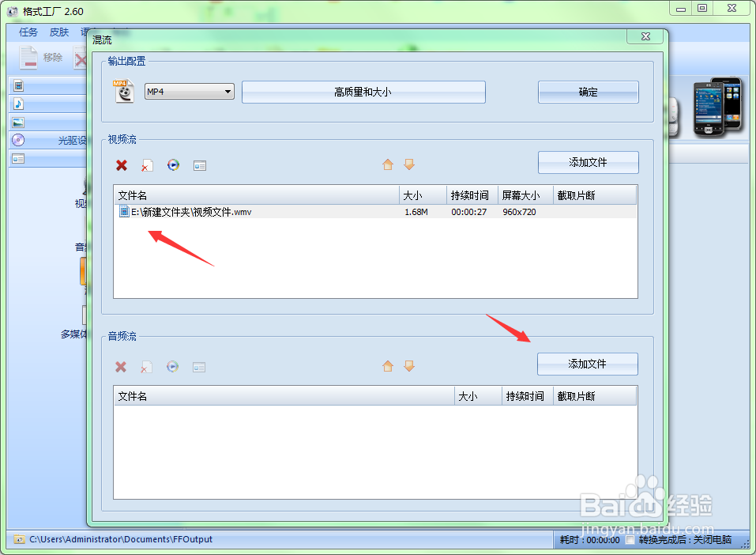756x555 pixels.
Task: Click the Remove icon in main toolbar
Action: (28, 58)
